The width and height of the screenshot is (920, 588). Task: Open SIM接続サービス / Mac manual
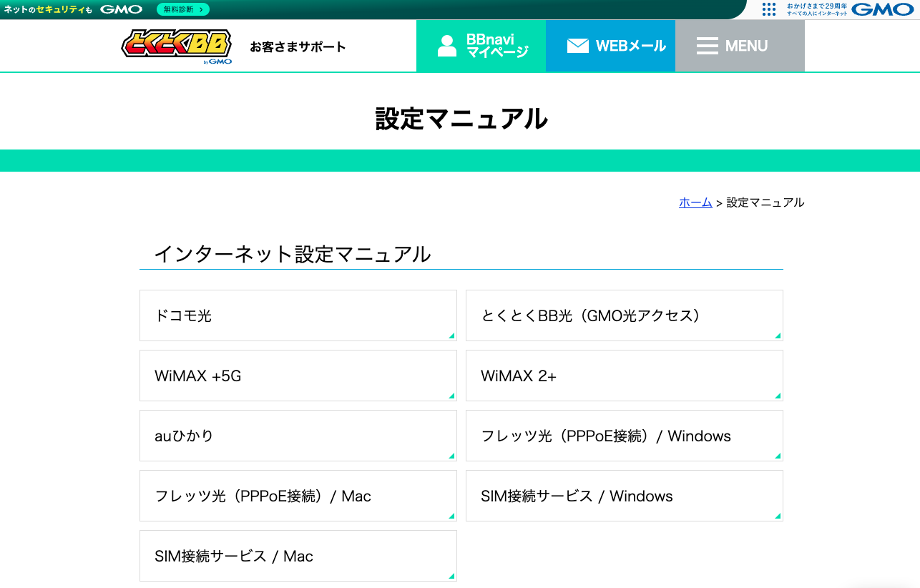point(298,556)
